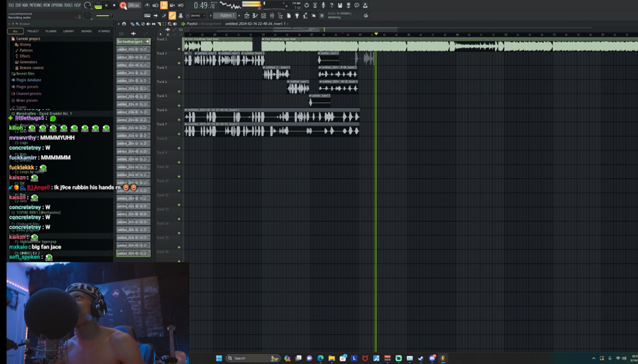This screenshot has height=364, width=638.
Task: Open the Generators folder in browser
Action: pyautogui.click(x=28, y=62)
